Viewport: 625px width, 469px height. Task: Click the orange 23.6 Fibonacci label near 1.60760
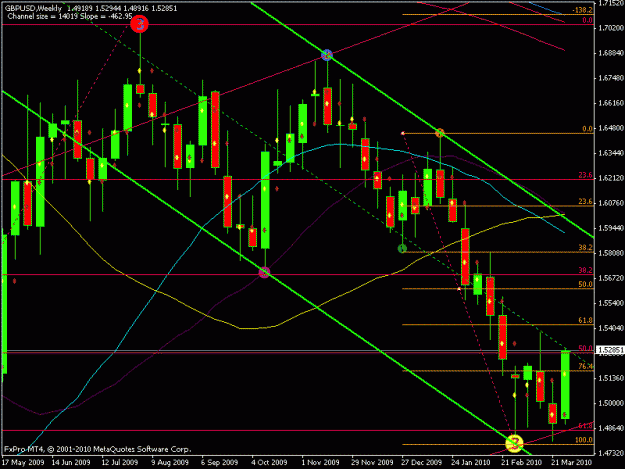(x=585, y=202)
